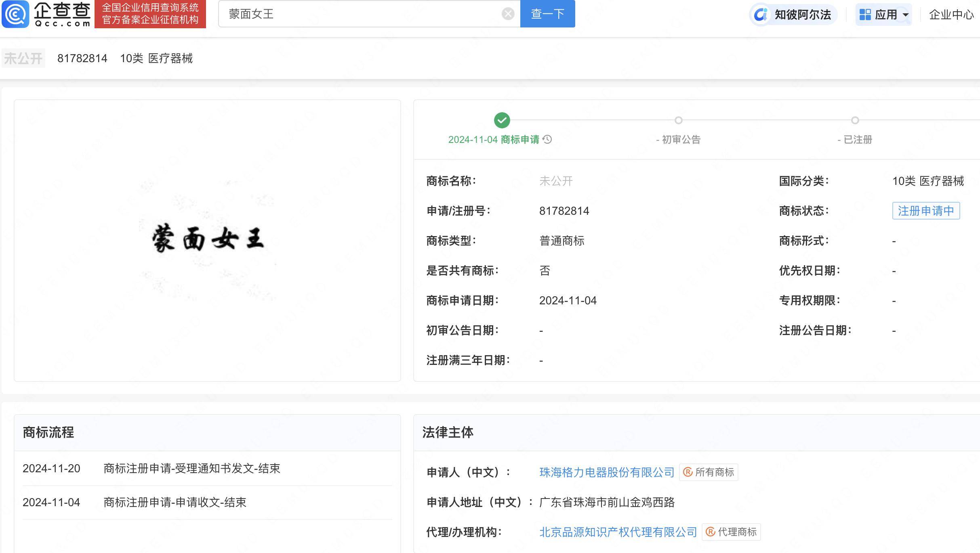
Task: Click the 全国企业信用查询系统 red banner
Action: pos(150,14)
